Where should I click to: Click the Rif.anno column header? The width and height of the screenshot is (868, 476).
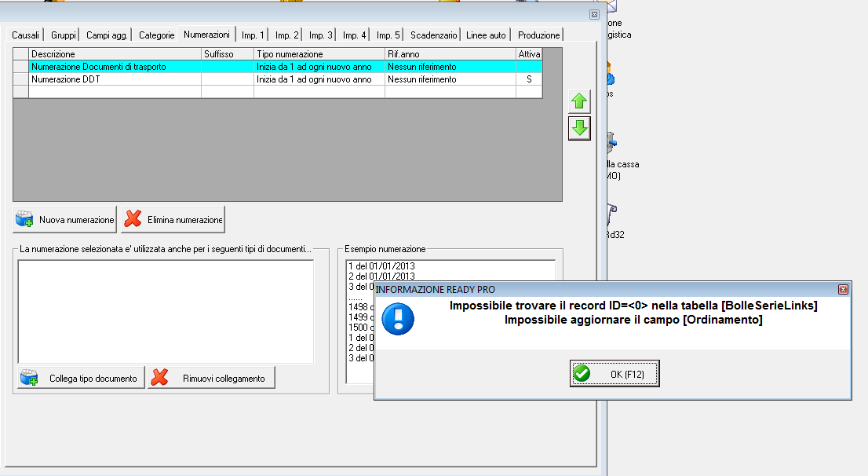point(450,54)
